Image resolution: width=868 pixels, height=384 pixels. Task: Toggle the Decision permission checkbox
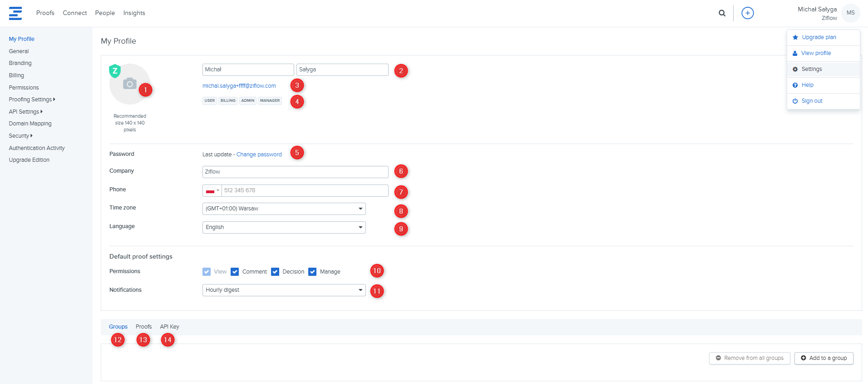[275, 272]
